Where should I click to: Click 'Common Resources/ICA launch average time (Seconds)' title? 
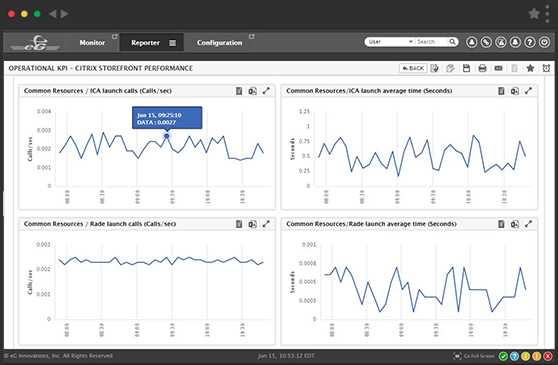369,91
